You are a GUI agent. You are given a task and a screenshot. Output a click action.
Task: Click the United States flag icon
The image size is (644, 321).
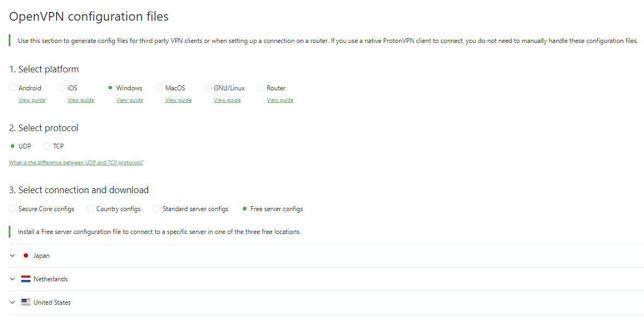[x=26, y=303]
